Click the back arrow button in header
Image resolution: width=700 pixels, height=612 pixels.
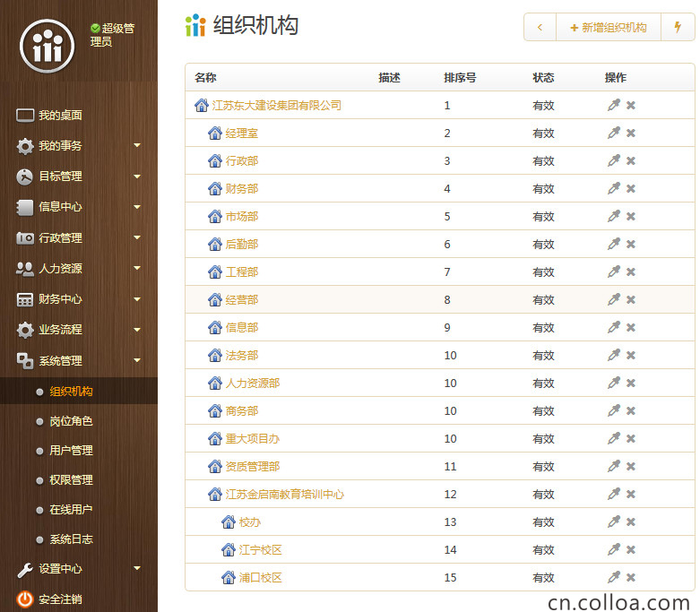click(540, 28)
